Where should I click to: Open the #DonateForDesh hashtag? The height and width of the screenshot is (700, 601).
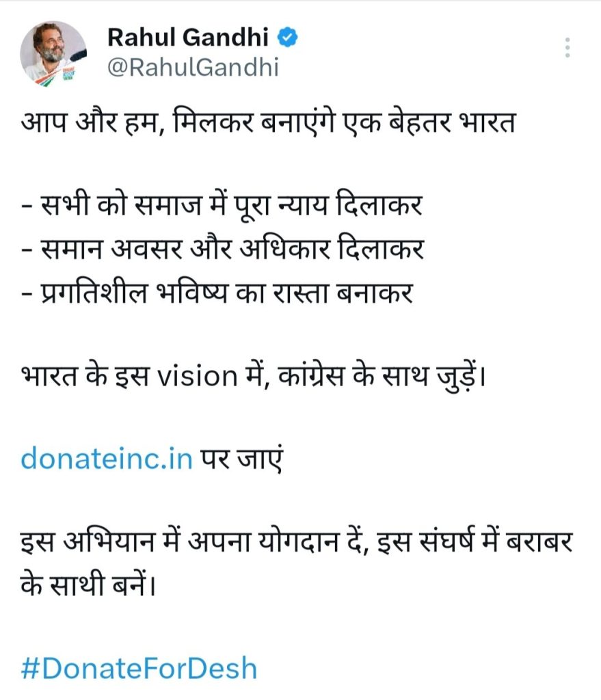click(x=139, y=669)
